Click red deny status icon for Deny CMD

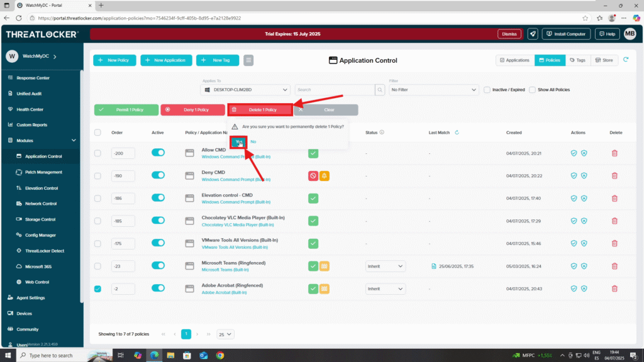point(313,176)
